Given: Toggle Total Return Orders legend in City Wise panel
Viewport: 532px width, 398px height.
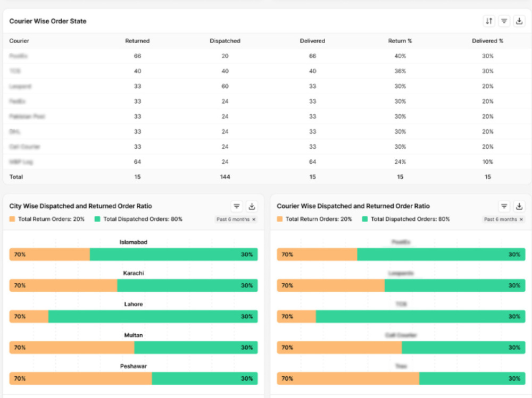Looking at the screenshot, I should pos(47,219).
